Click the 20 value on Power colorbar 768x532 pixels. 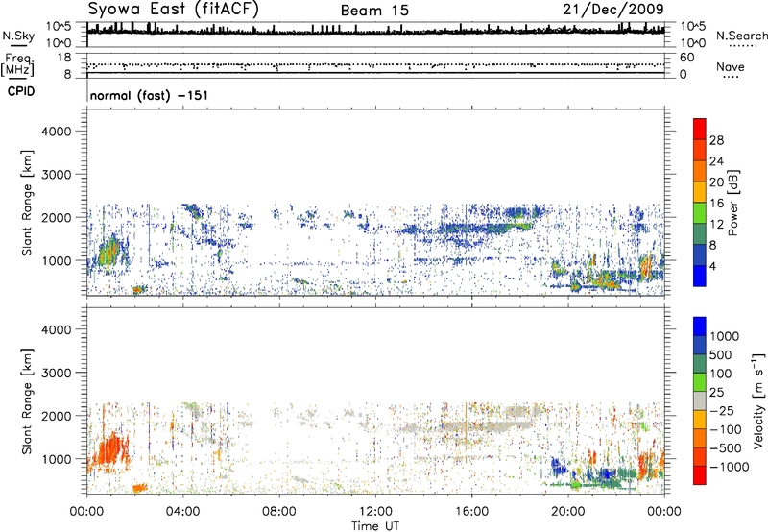tap(716, 182)
